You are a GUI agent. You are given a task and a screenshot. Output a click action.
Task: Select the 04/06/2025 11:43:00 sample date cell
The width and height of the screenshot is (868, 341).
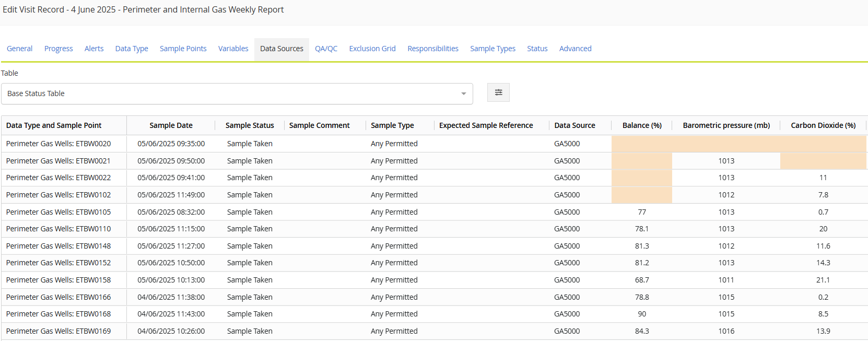[x=171, y=314]
